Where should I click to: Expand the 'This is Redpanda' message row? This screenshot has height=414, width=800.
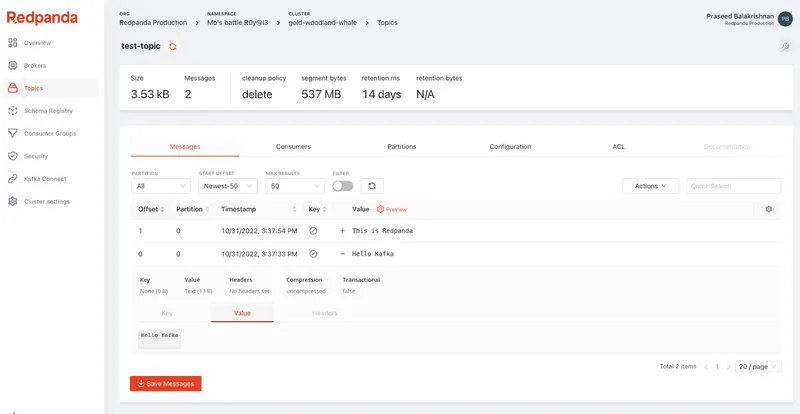click(342, 231)
